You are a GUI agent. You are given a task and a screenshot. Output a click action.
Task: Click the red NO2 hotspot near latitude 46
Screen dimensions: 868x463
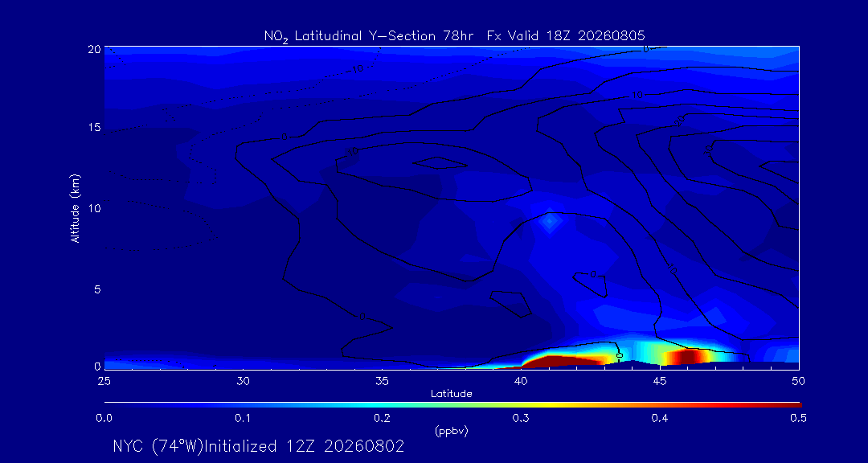686,357
